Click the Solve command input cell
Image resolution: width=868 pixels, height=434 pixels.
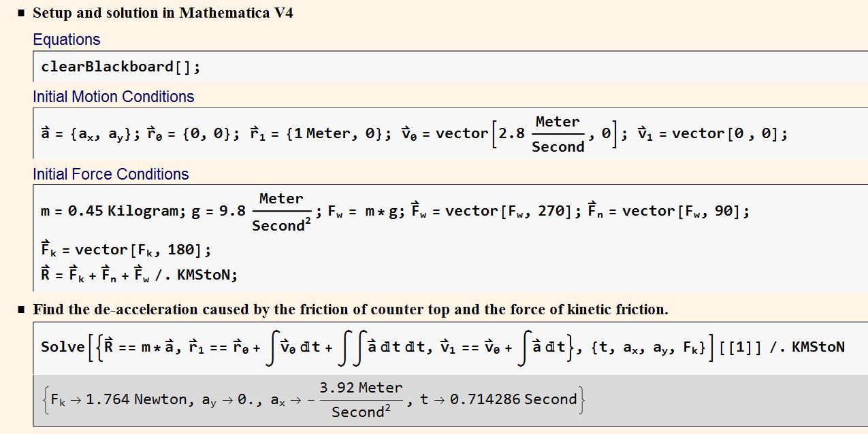(x=441, y=348)
